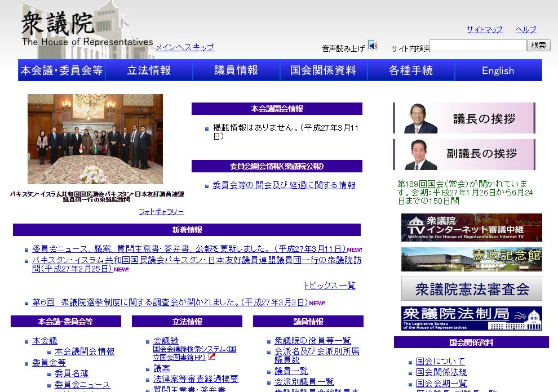558x392 pixels.
Task: Click the 音声読み上げ speaker icon
Action: pos(372,46)
